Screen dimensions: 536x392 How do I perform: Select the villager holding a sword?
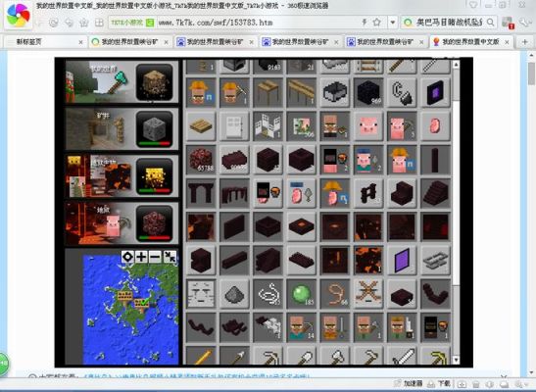tap(335, 327)
